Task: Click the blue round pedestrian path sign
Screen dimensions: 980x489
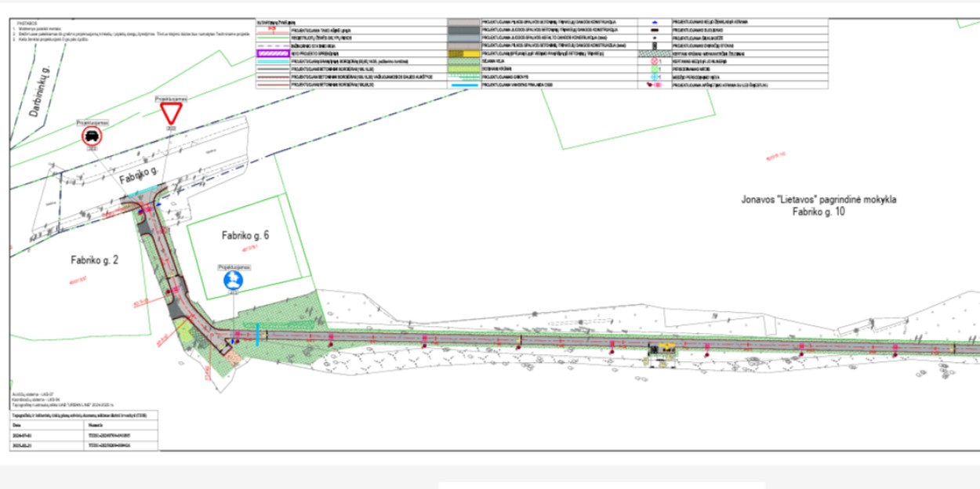Action: click(x=233, y=281)
